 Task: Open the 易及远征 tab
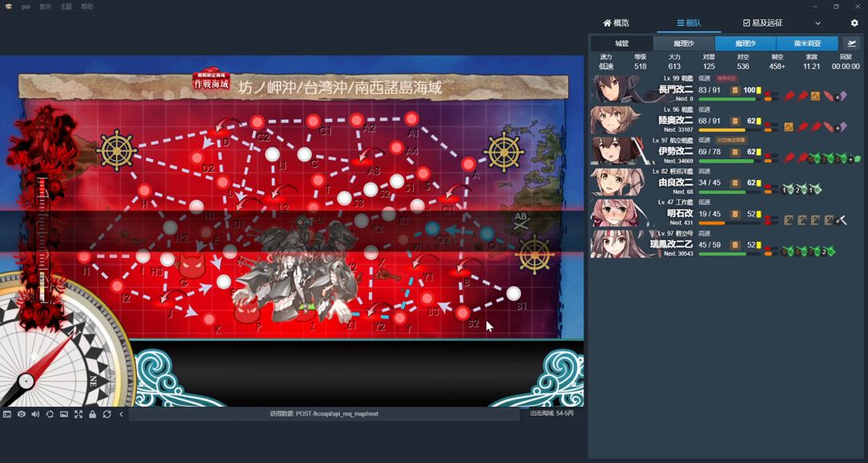pos(762,23)
